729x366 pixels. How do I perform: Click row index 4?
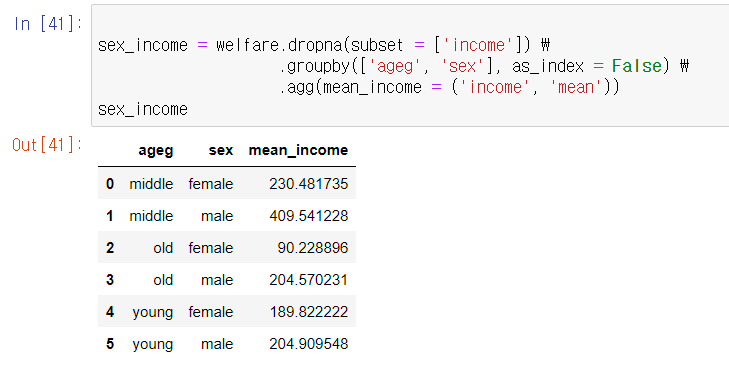coord(110,312)
